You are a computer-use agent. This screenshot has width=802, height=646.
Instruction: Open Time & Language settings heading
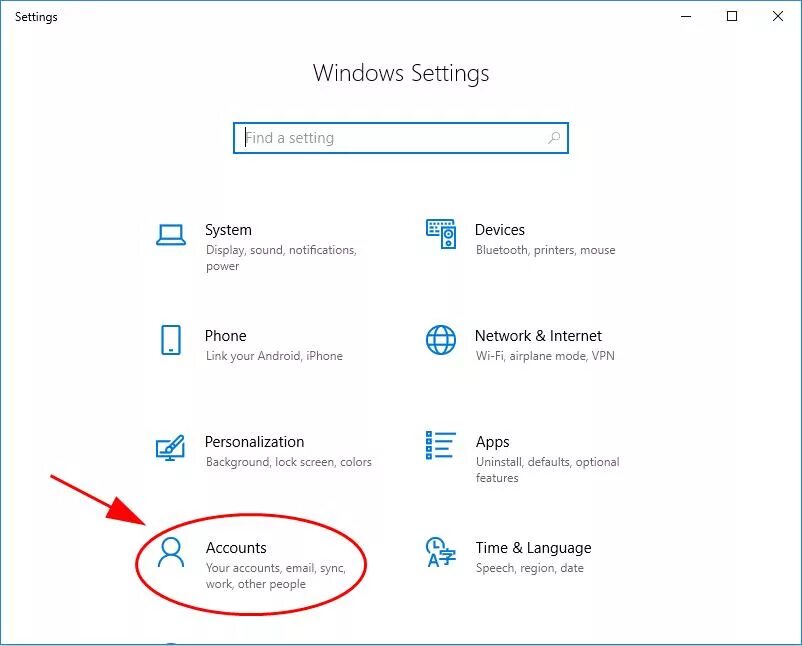click(533, 548)
